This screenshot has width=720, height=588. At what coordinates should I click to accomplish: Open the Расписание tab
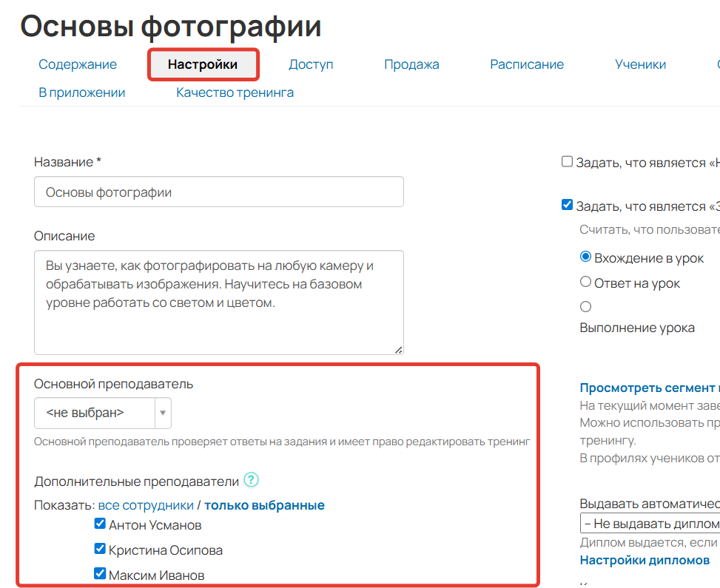[527, 64]
